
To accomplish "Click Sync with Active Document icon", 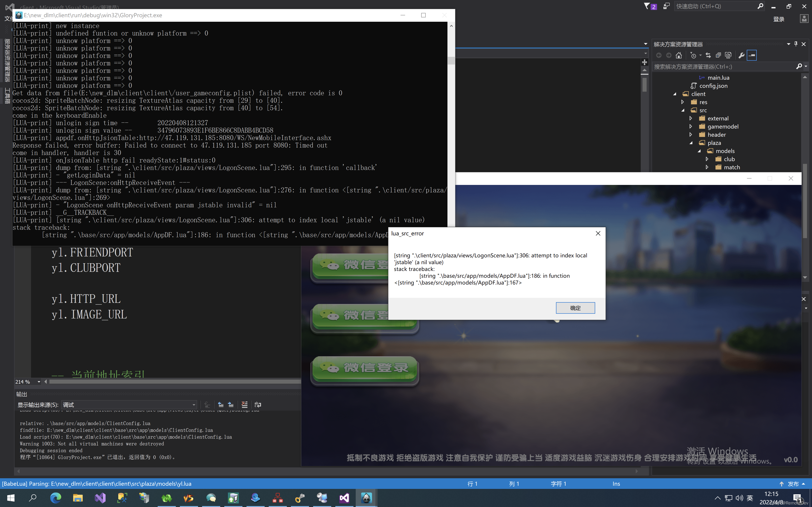I will click(x=708, y=55).
